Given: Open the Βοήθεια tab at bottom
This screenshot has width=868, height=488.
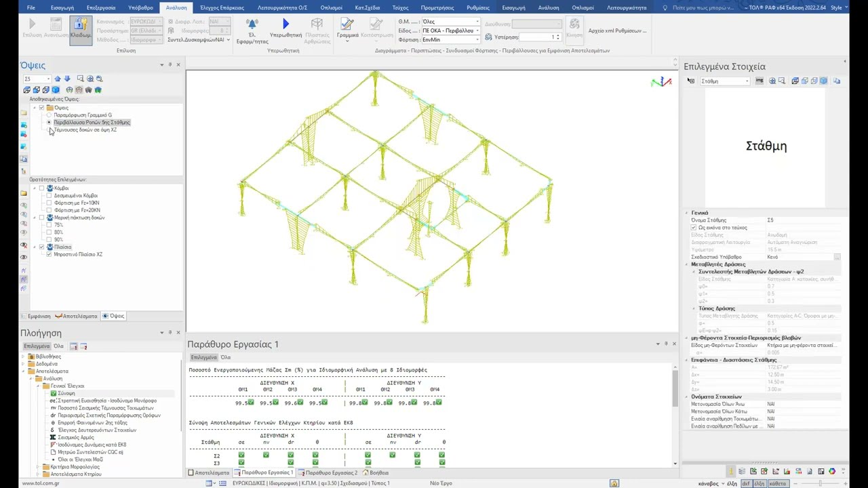Looking at the screenshot, I should 376,473.
